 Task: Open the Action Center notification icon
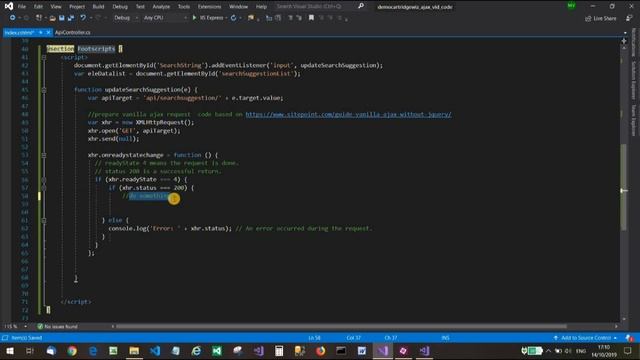628,351
